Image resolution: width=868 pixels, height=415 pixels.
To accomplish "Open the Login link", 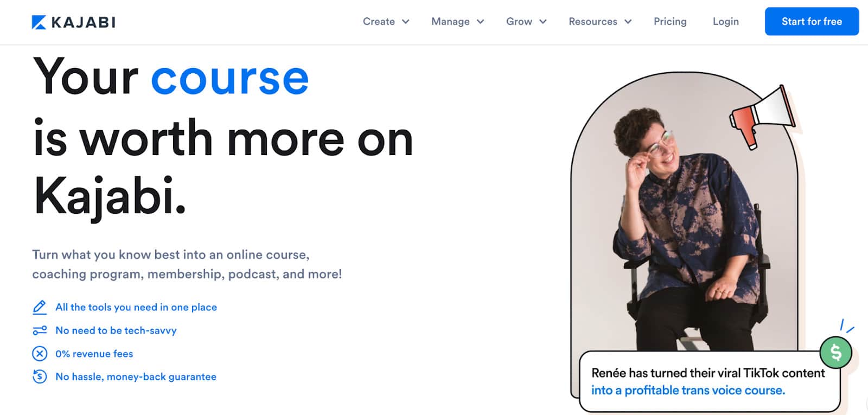I will [726, 22].
